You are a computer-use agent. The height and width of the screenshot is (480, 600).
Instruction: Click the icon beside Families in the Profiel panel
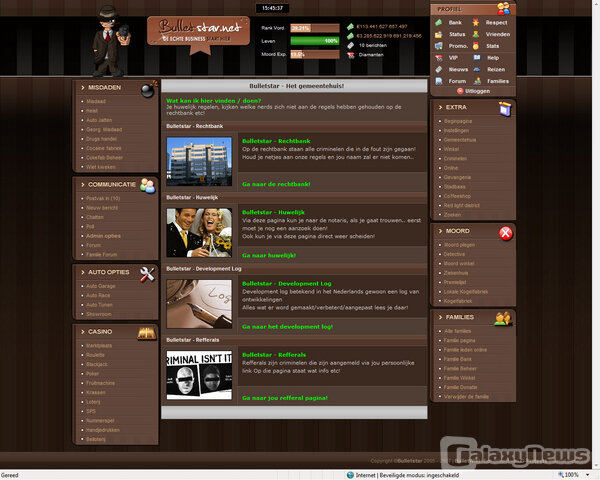point(477,81)
